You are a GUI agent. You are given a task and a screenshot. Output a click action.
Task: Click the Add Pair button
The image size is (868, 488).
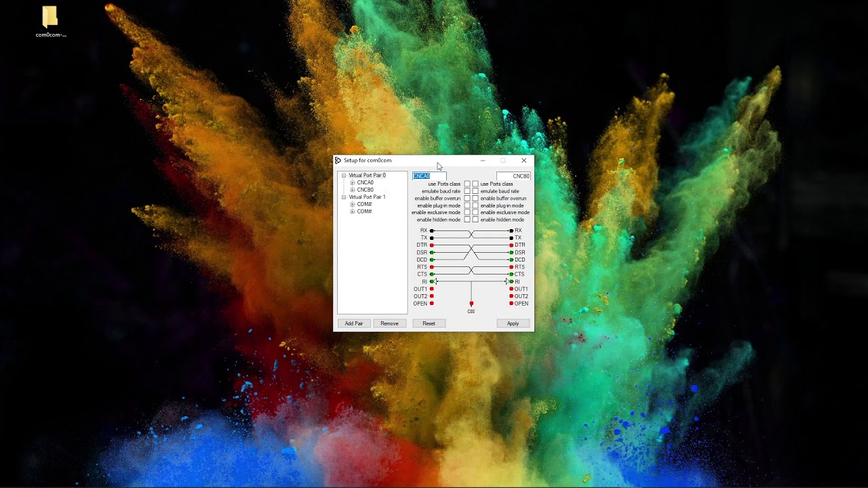pyautogui.click(x=354, y=323)
